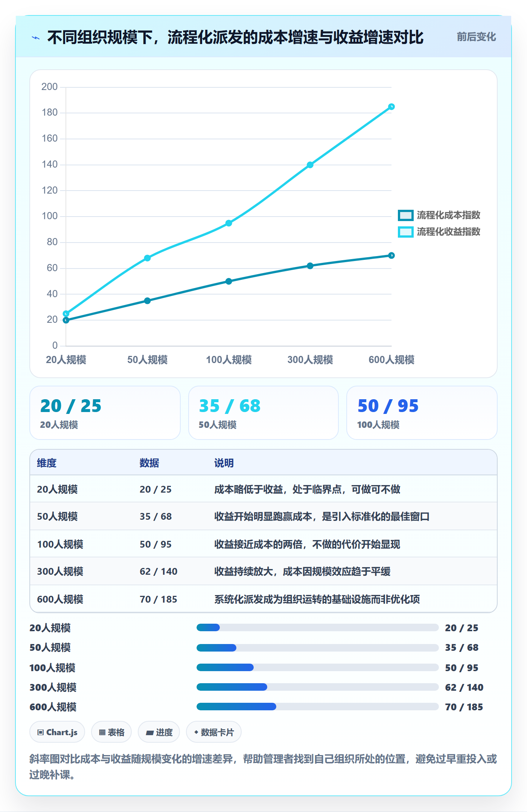Select the 数据卡片 tag chip
Viewport: 527px width, 812px height.
tap(214, 732)
